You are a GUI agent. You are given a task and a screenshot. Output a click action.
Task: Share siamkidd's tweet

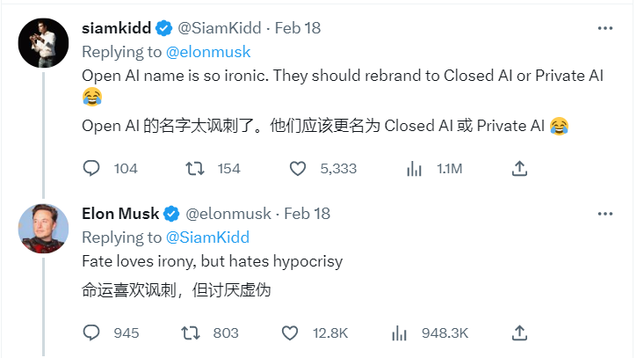[519, 168]
